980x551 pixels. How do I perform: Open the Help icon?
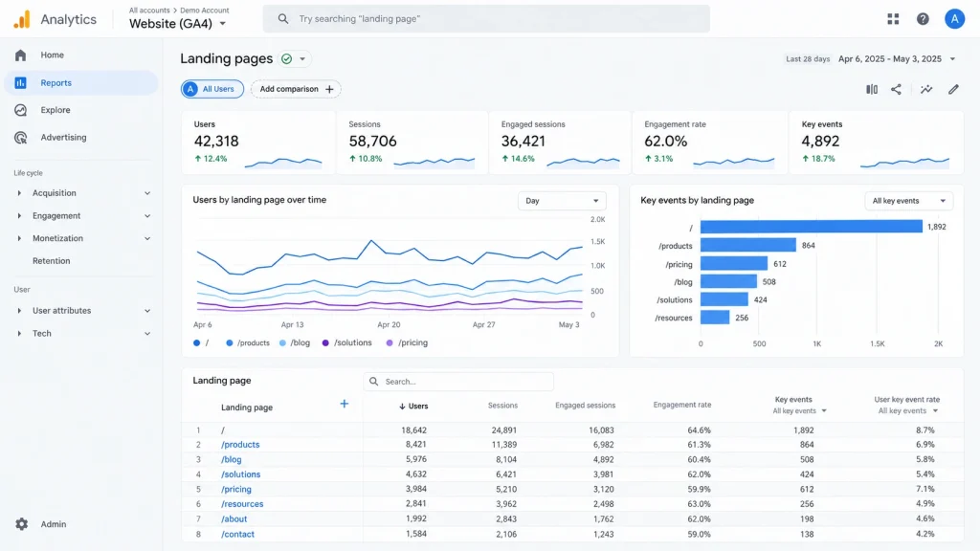click(x=923, y=19)
